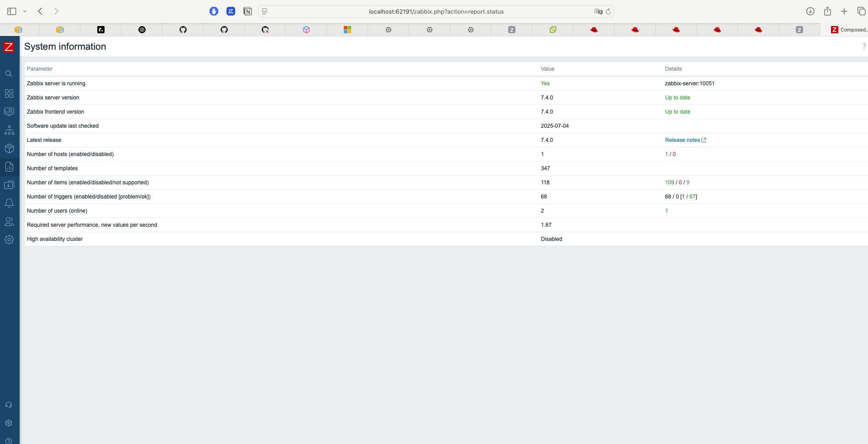Click the green Yes value
868x444 pixels.
coord(545,84)
